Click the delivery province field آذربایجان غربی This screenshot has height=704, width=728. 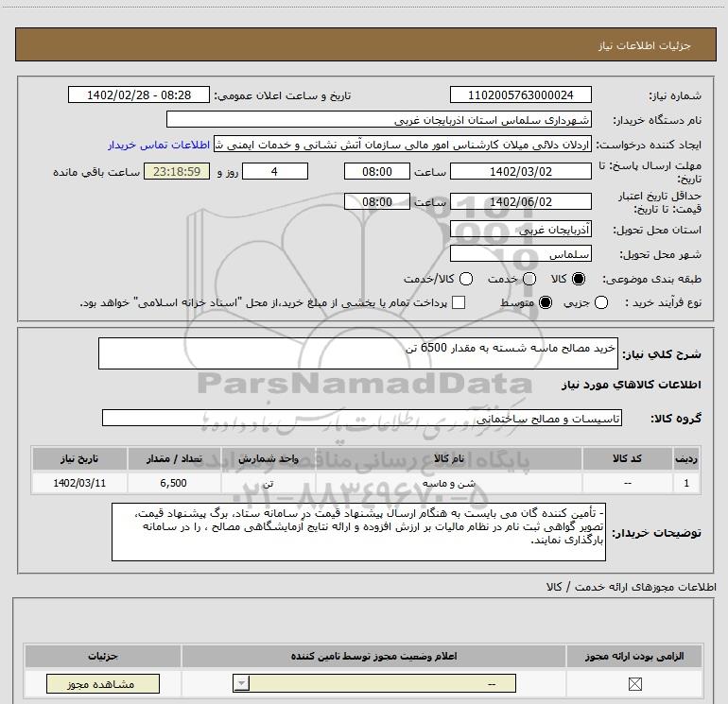point(520,230)
